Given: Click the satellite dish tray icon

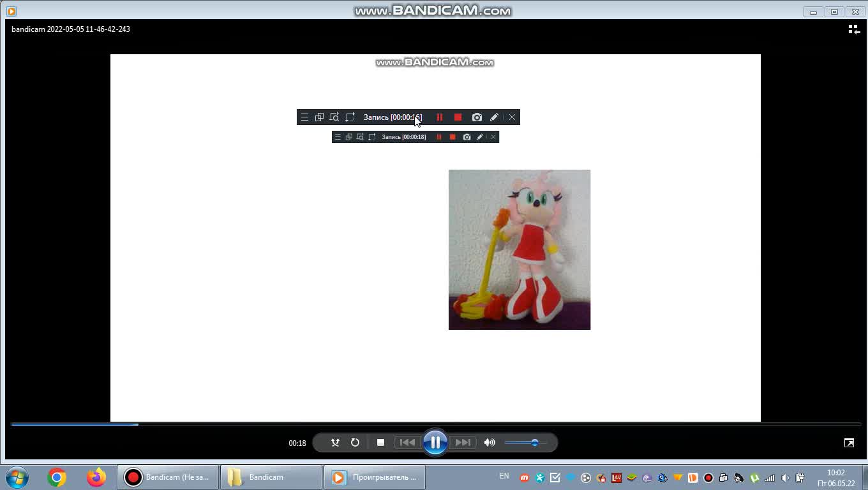Looking at the screenshot, I should pyautogui.click(x=739, y=478).
